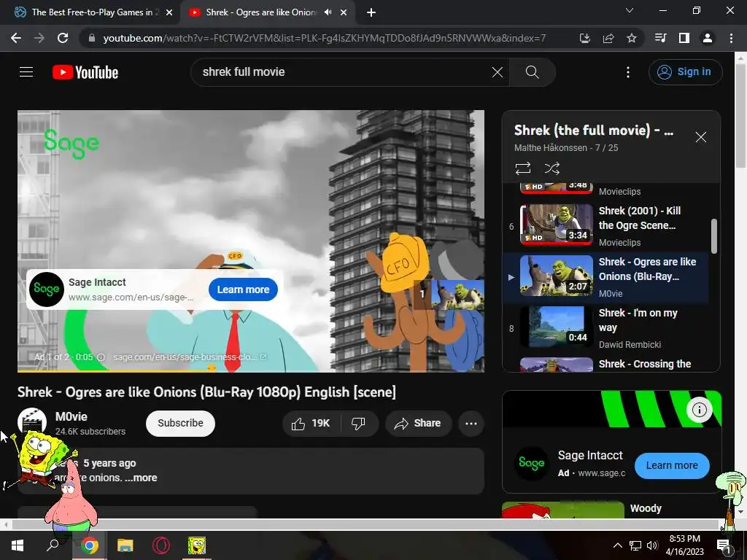Bookmark this page with the star
Image resolution: width=747 pixels, height=560 pixels.
click(631, 38)
